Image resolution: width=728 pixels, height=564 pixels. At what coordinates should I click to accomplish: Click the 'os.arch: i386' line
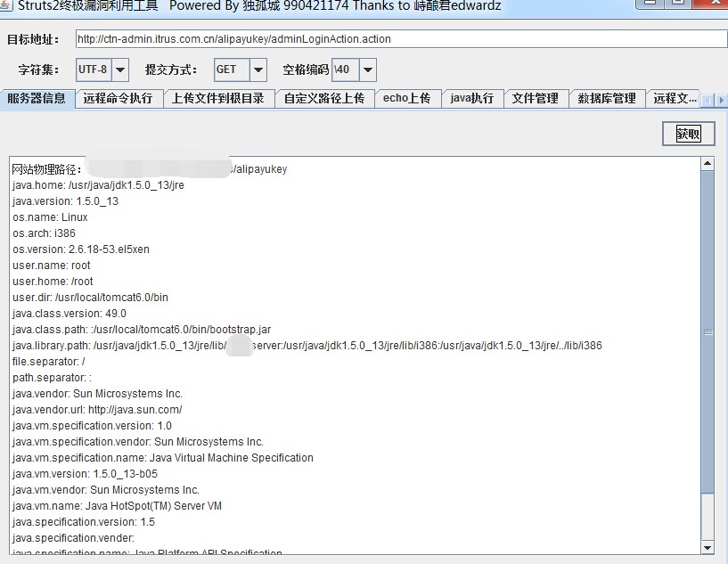(x=44, y=233)
